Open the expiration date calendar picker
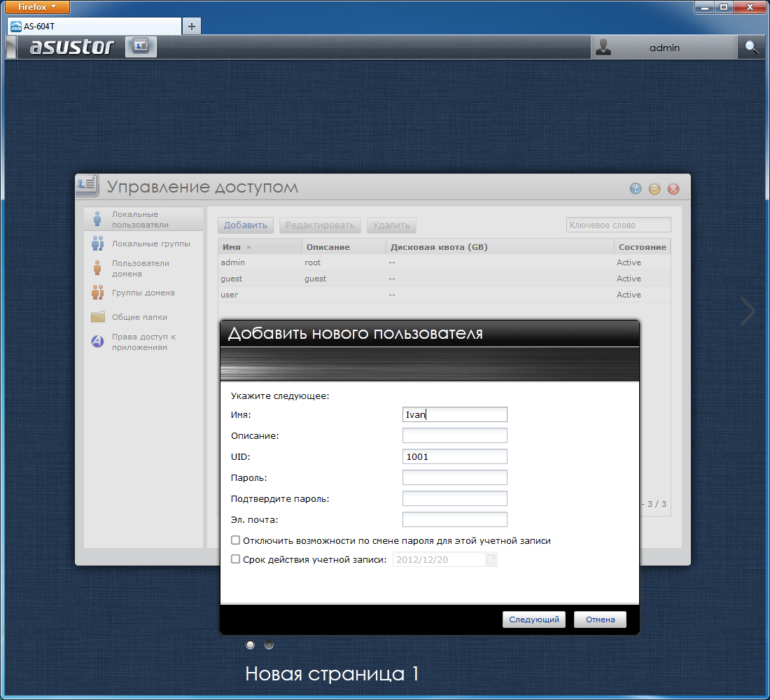This screenshot has width=770, height=700. click(x=491, y=559)
